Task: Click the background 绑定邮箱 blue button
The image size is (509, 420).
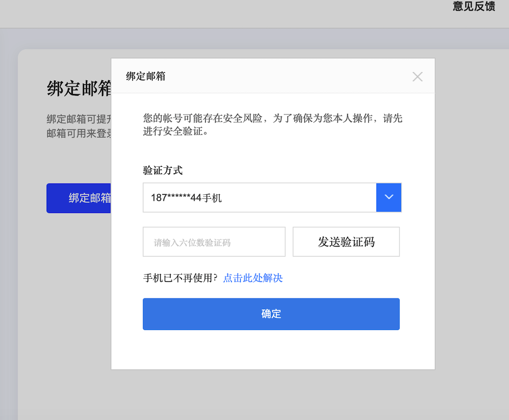Action: pyautogui.click(x=79, y=198)
